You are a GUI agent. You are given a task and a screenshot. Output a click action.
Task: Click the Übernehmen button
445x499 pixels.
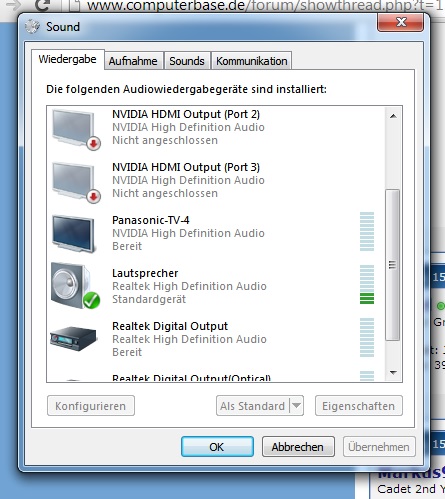(379, 447)
